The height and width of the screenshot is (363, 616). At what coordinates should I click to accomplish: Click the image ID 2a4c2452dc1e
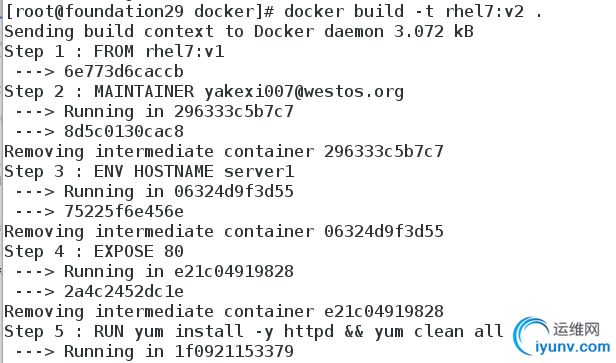(x=124, y=292)
